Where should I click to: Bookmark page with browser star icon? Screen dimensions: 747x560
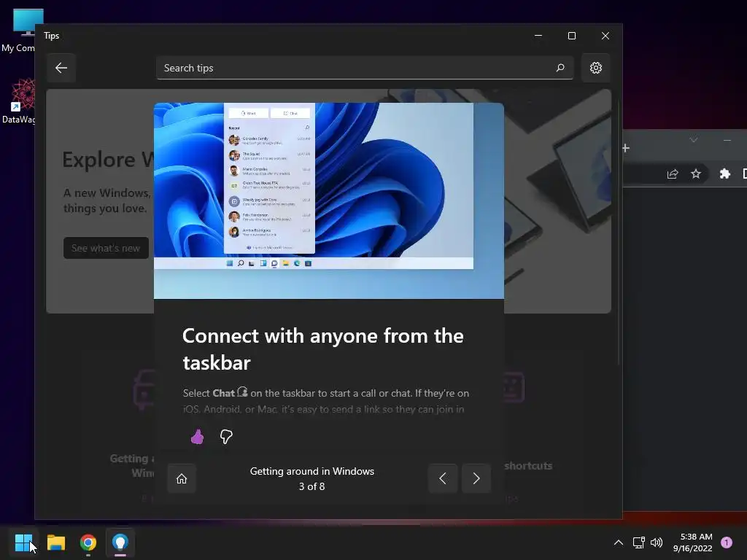[x=696, y=174]
